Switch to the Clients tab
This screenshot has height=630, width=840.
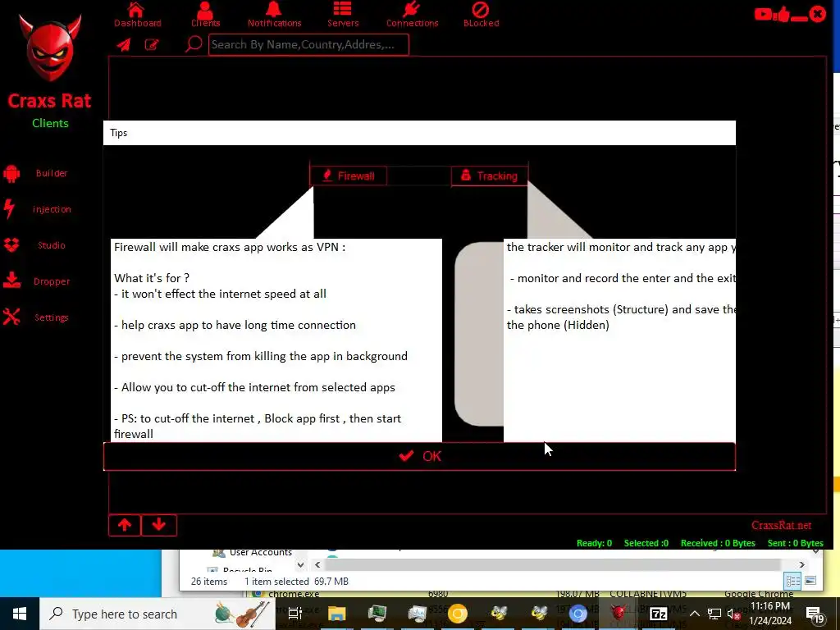(205, 15)
